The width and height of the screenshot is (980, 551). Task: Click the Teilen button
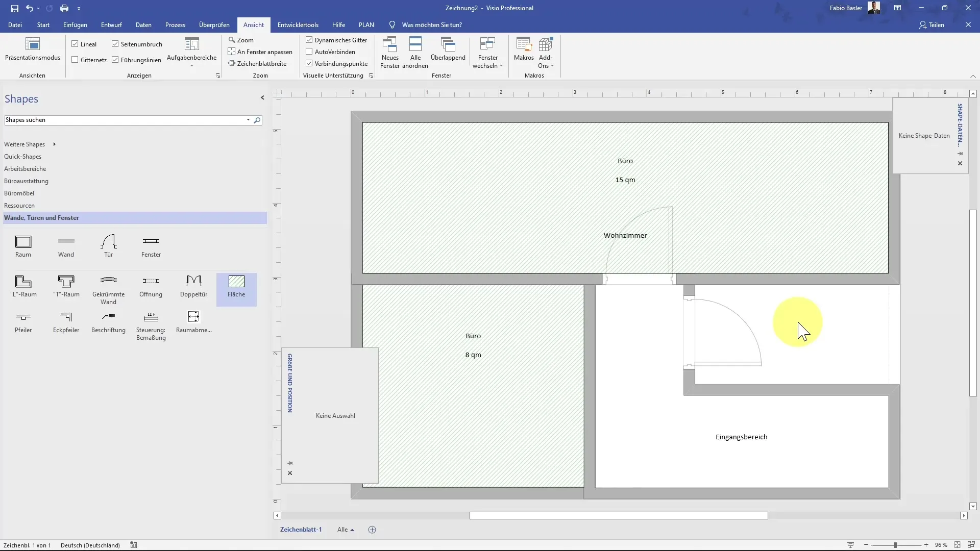coord(932,24)
